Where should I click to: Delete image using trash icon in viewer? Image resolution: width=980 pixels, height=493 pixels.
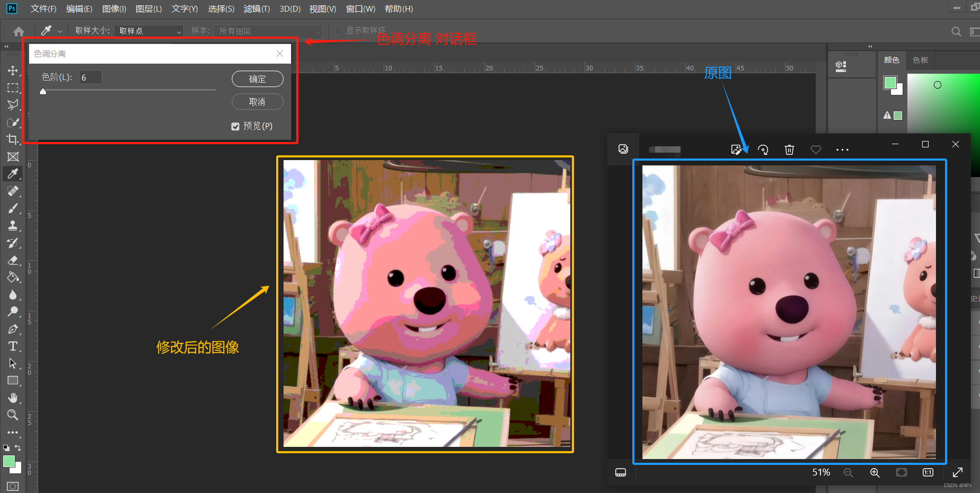789,149
